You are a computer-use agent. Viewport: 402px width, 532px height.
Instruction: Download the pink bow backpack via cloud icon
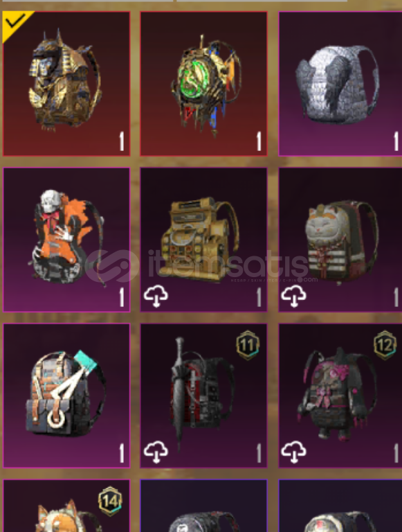pyautogui.click(x=293, y=452)
